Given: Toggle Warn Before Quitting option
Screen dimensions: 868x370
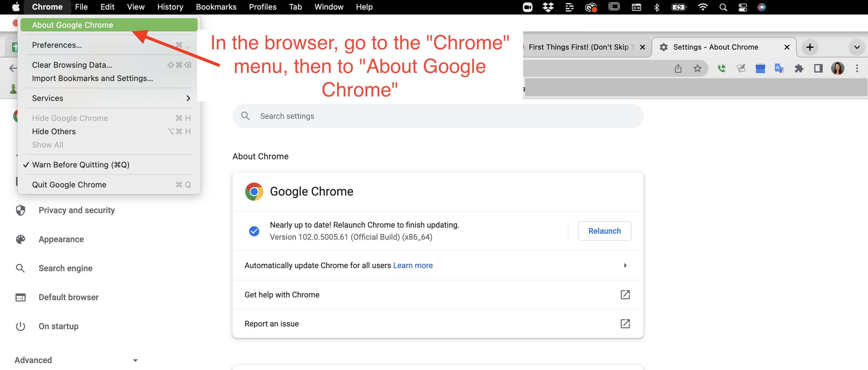Looking at the screenshot, I should (109, 164).
